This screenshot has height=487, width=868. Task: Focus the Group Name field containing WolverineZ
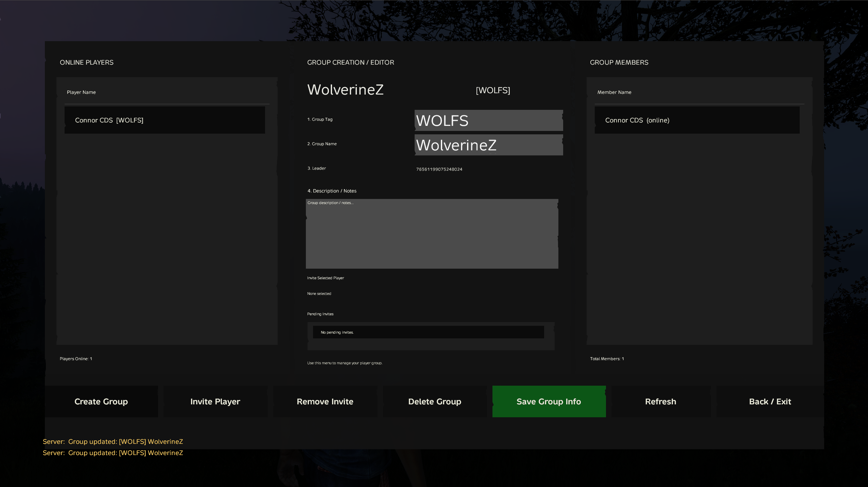489,145
